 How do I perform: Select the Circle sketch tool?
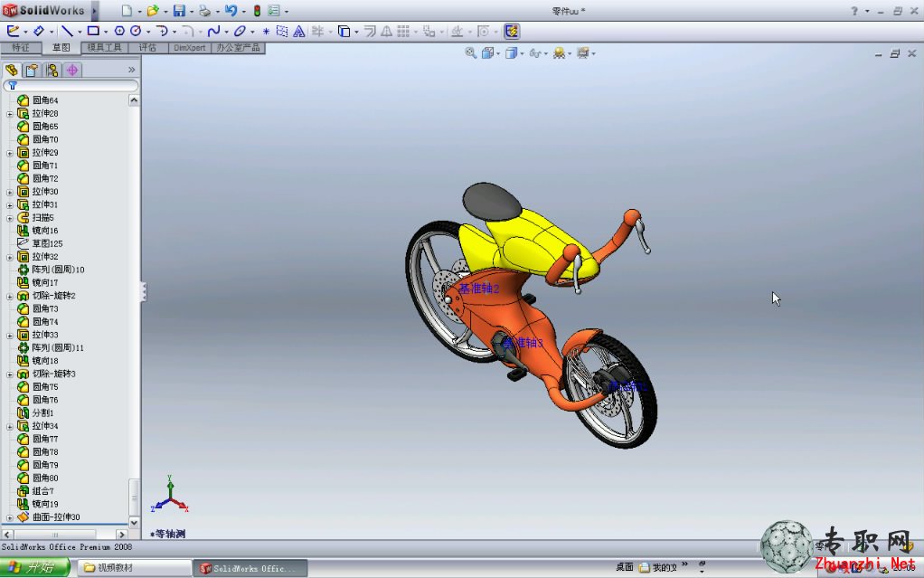click(x=136, y=31)
